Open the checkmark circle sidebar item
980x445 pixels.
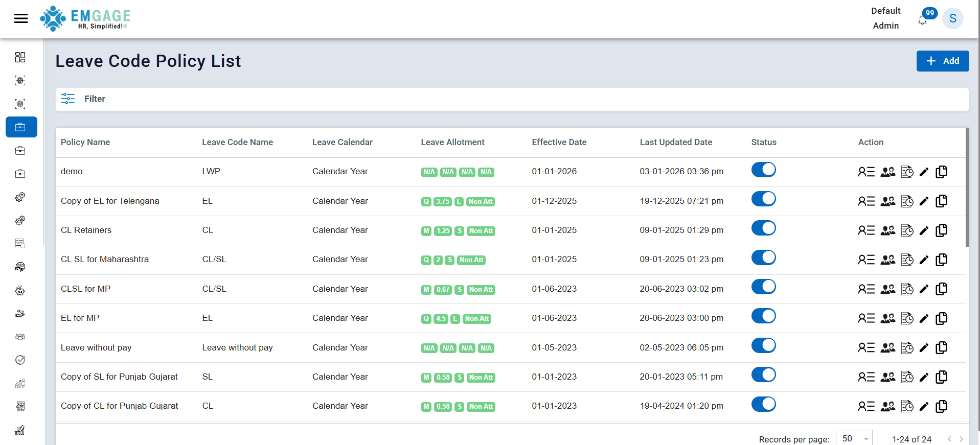20,360
